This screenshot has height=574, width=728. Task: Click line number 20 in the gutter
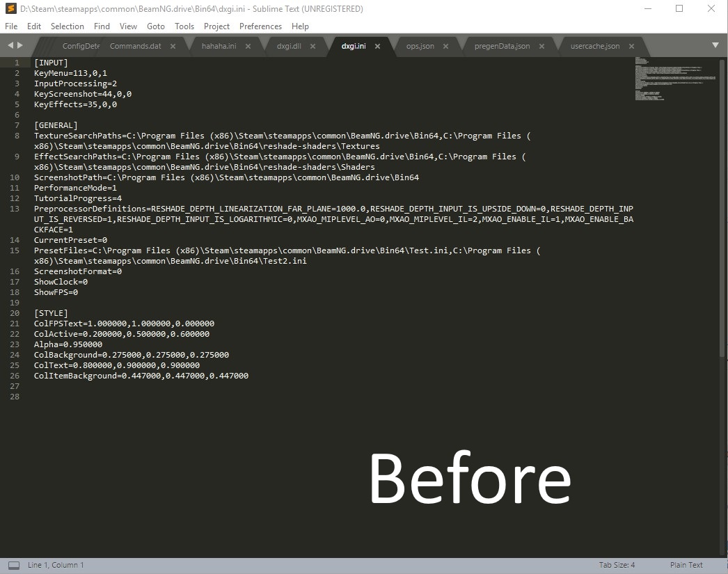pos(15,313)
